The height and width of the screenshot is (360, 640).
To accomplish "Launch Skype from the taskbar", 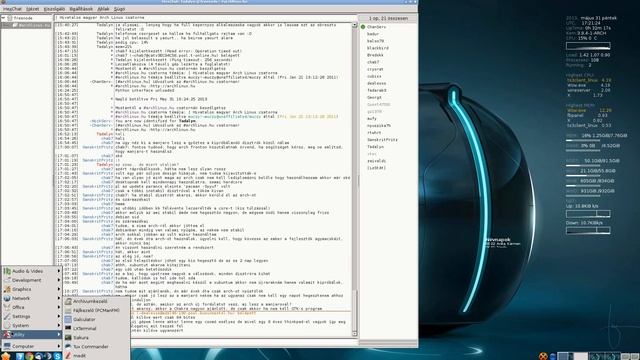I will (58, 356).
